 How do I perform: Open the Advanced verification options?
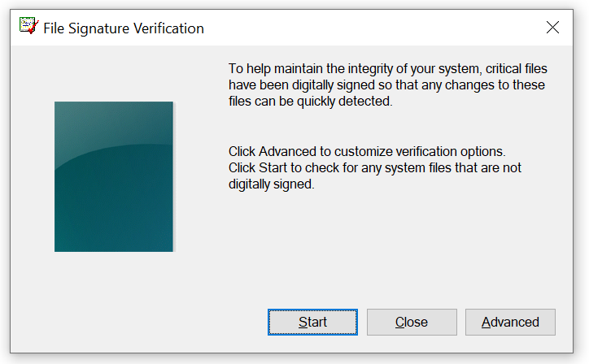(510, 322)
